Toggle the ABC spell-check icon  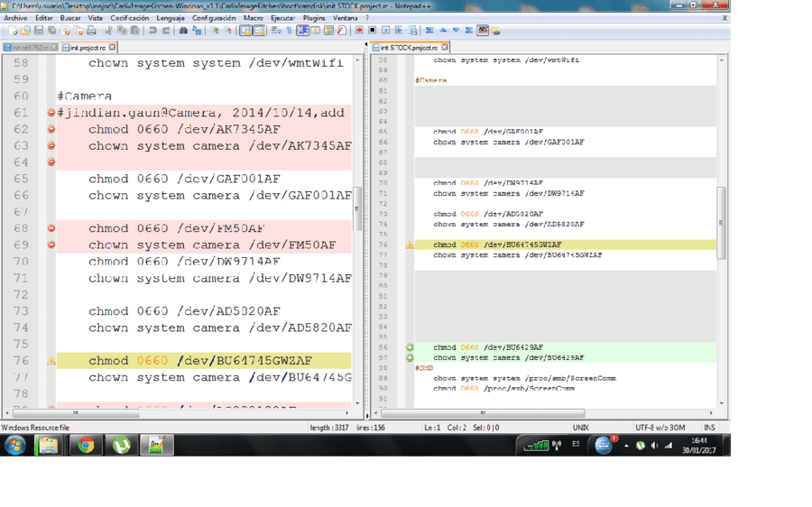pyautogui.click(x=483, y=31)
